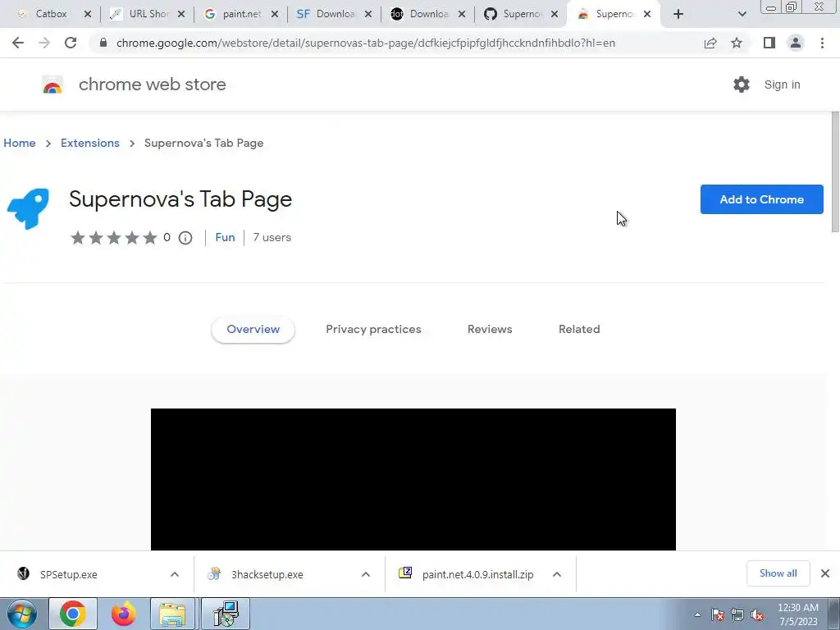
Task: Expand options for SPSetup.exe download
Action: pos(175,574)
